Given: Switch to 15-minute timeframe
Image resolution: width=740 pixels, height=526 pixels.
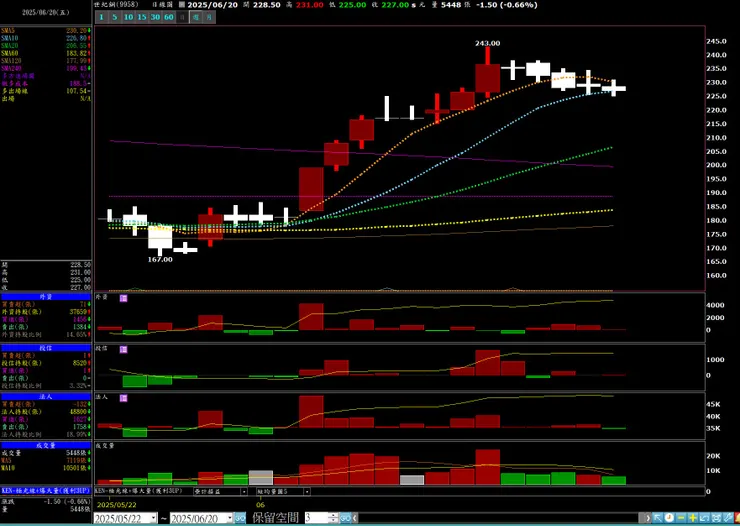Looking at the screenshot, I should coord(142,17).
